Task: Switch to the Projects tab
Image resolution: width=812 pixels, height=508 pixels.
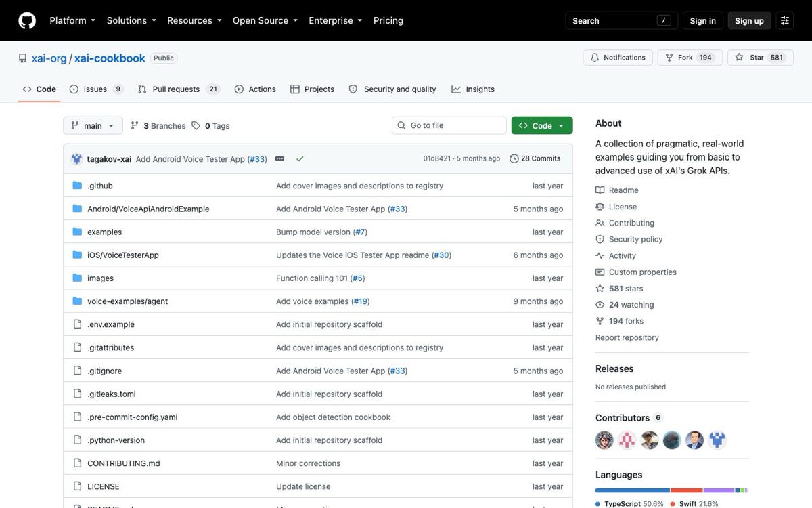Action: [x=312, y=89]
